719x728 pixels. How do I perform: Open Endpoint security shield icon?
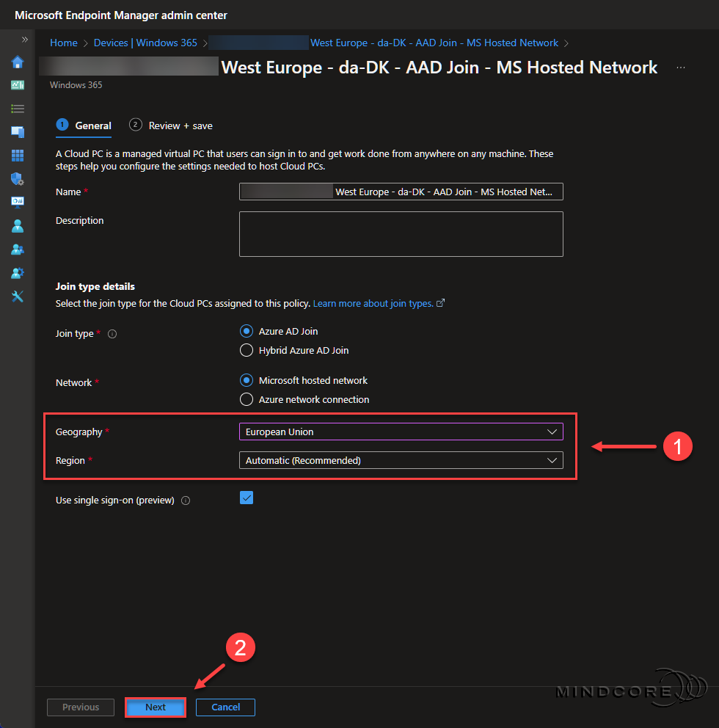pos(18,179)
